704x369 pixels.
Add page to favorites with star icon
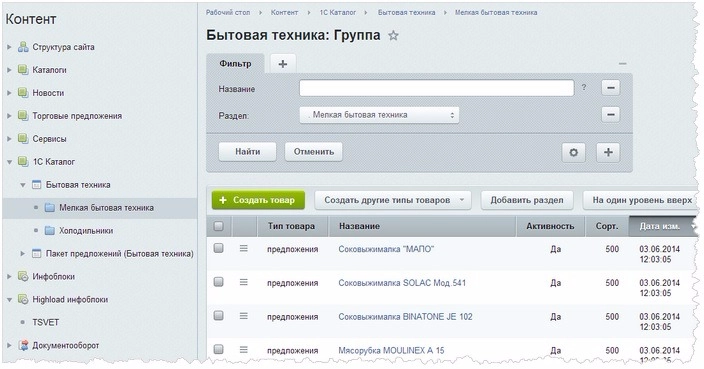tap(393, 35)
